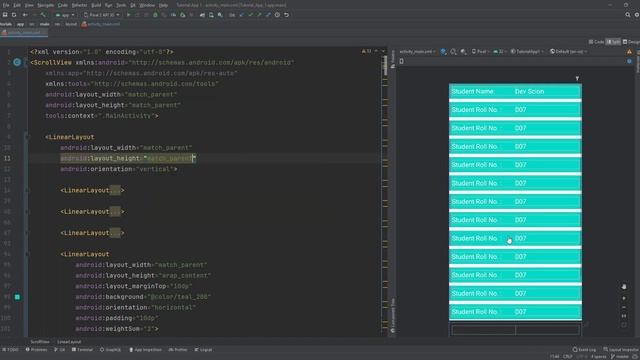Image resolution: width=640 pixels, height=360 pixels.
Task: Click the green Run app icon
Action: [129, 15]
